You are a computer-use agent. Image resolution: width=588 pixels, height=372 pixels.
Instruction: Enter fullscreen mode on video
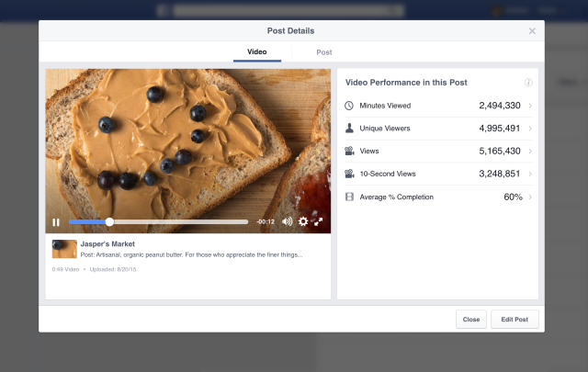[x=318, y=221]
